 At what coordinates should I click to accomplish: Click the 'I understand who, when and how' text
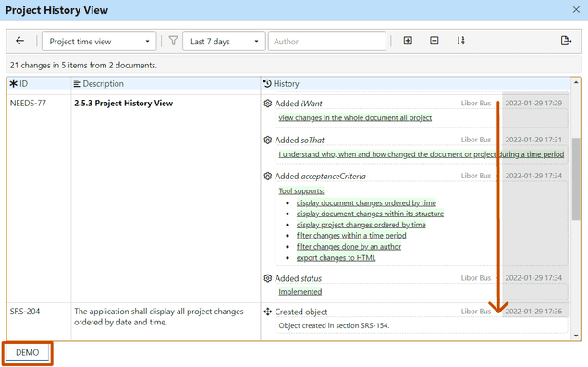tap(422, 154)
